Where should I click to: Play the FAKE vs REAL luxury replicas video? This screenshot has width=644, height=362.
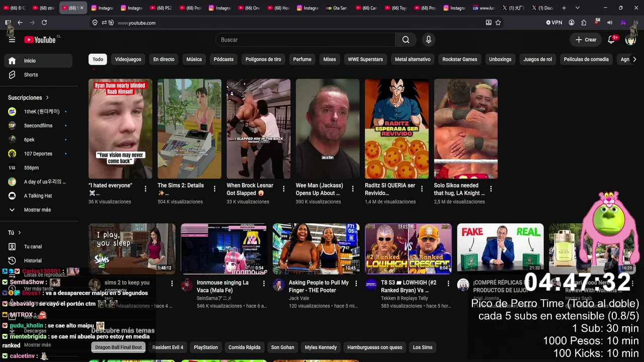point(500,248)
